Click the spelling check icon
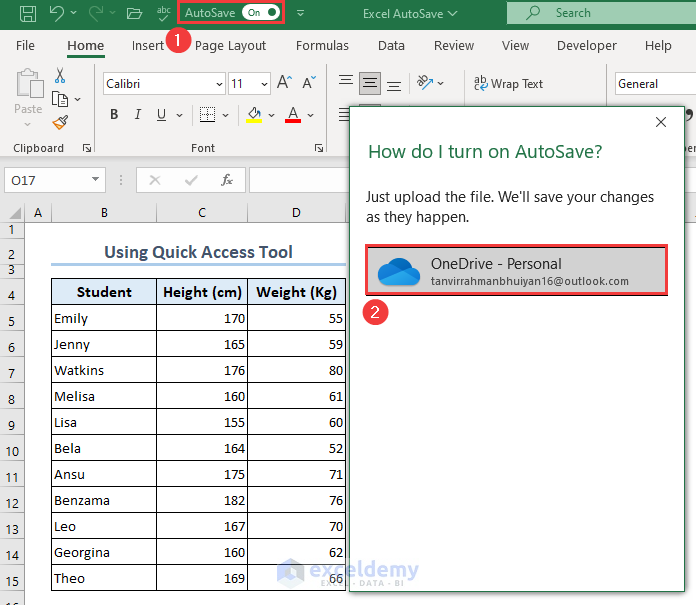Screen dimensions: 696x605 [163, 13]
